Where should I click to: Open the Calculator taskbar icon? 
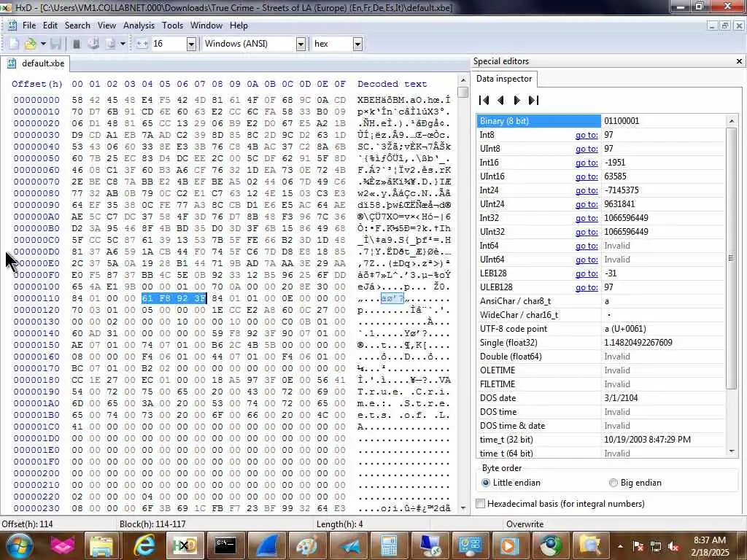tap(390, 545)
